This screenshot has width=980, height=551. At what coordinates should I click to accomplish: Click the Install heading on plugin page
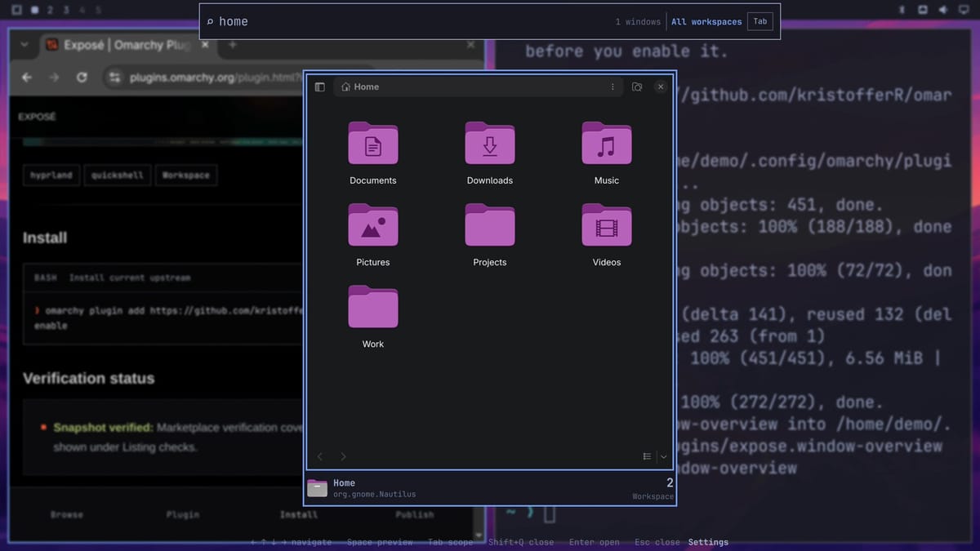pos(45,238)
